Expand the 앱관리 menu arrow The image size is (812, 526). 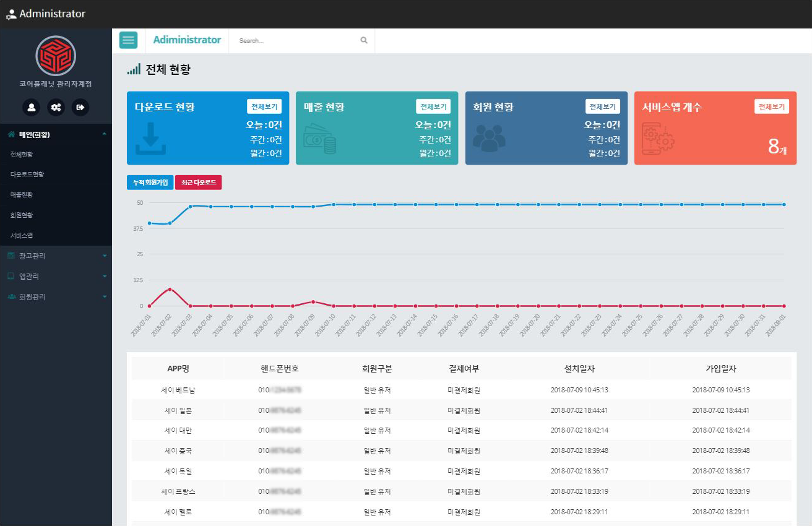point(104,276)
